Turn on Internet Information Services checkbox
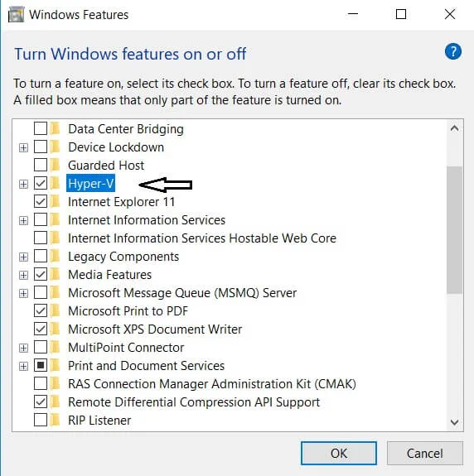This screenshot has width=474, height=476. 41,219
